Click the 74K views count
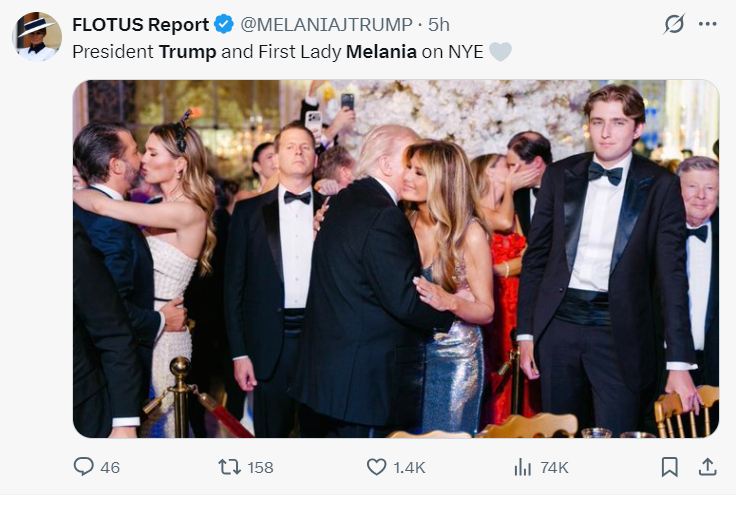The width and height of the screenshot is (736, 506). [x=554, y=468]
